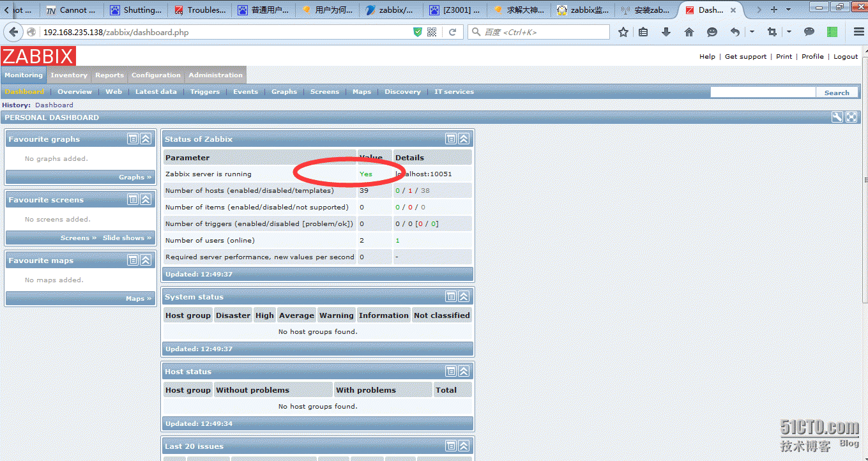Viewport: 868px width, 461px height.
Task: Collapse the System status widget
Action: click(x=464, y=296)
